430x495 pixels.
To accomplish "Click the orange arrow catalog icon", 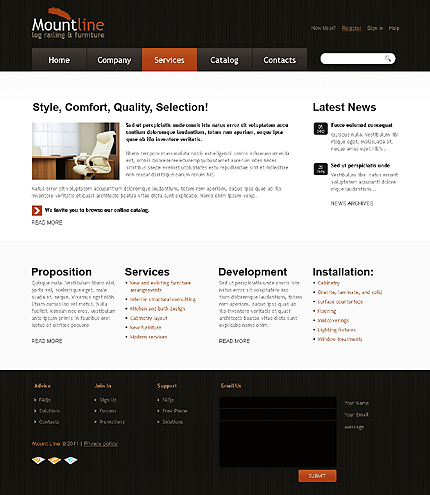I will 37,211.
